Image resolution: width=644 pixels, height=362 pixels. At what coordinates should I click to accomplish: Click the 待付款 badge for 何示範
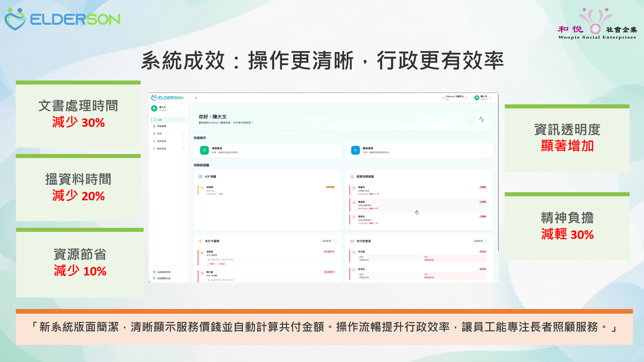tap(483, 252)
